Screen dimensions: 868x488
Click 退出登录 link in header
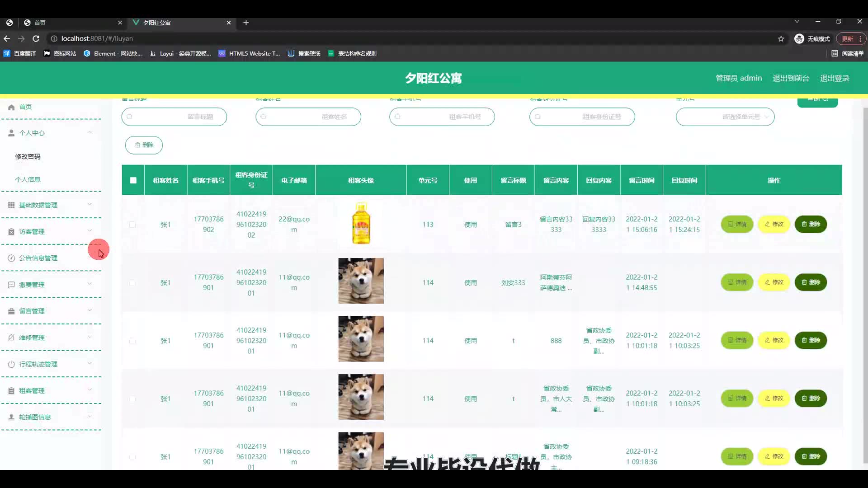[835, 78]
